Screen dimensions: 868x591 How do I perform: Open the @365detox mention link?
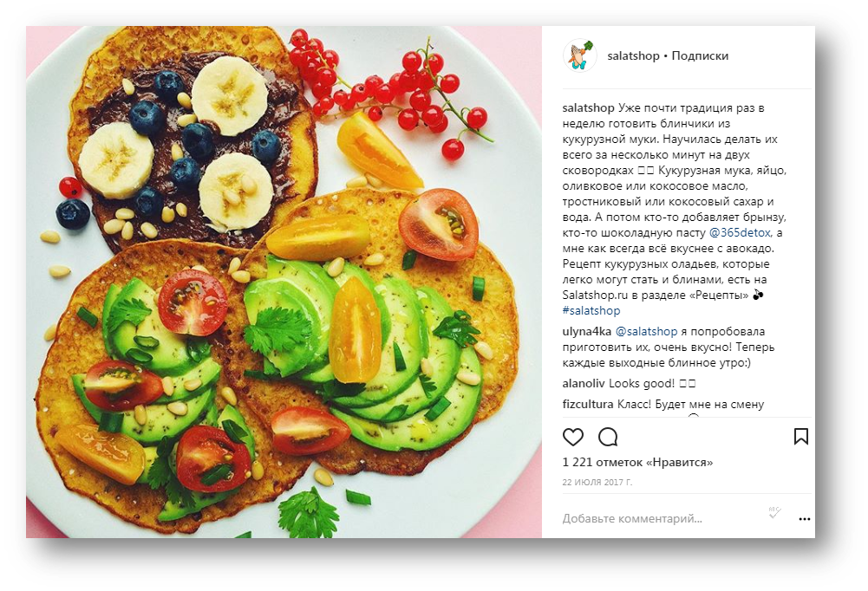(740, 232)
